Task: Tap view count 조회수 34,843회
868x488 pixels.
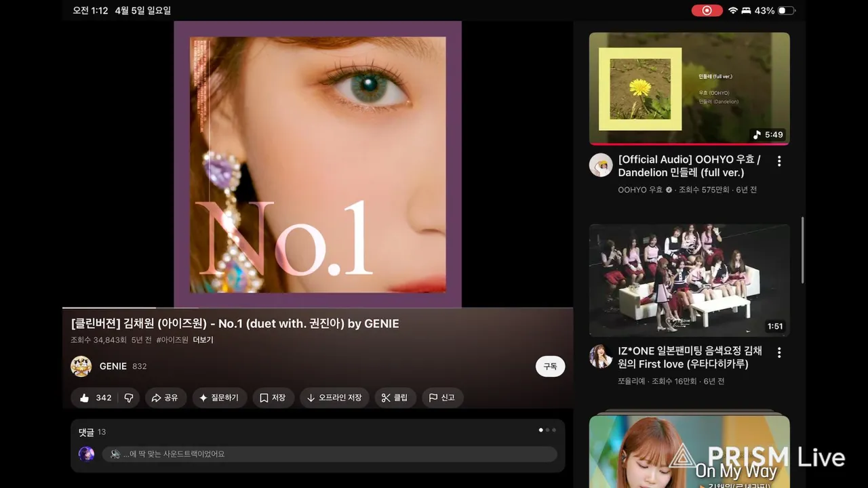Action: (98, 340)
